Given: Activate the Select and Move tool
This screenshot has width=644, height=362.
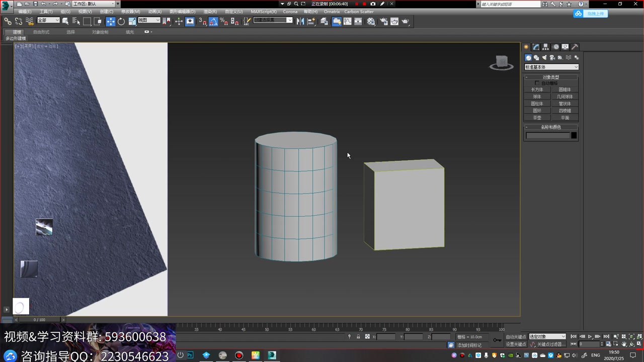Looking at the screenshot, I should click(111, 21).
